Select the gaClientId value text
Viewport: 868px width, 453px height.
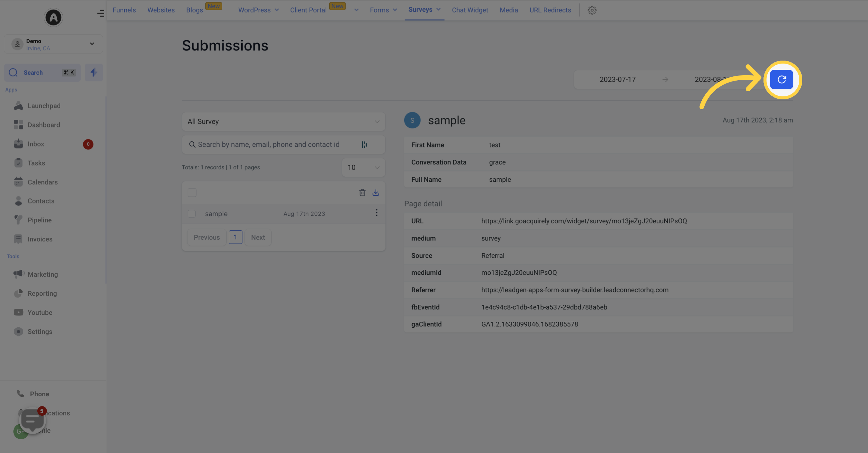click(x=529, y=324)
